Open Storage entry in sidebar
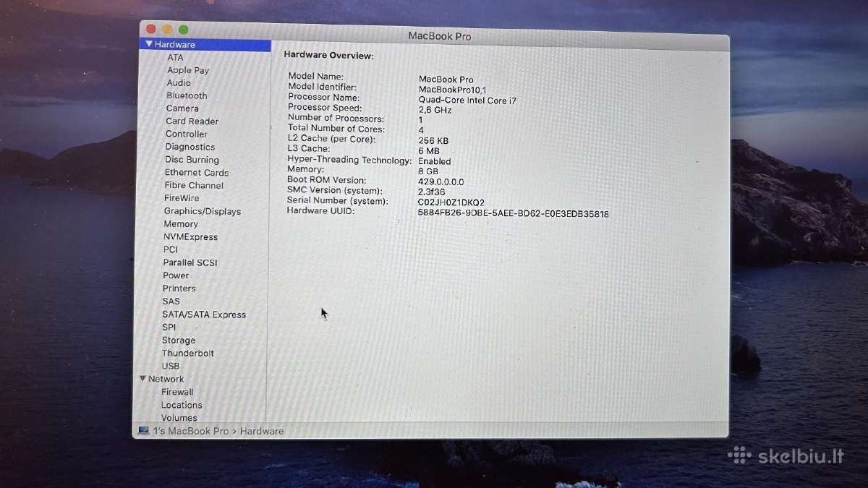The image size is (868, 488). 179,340
